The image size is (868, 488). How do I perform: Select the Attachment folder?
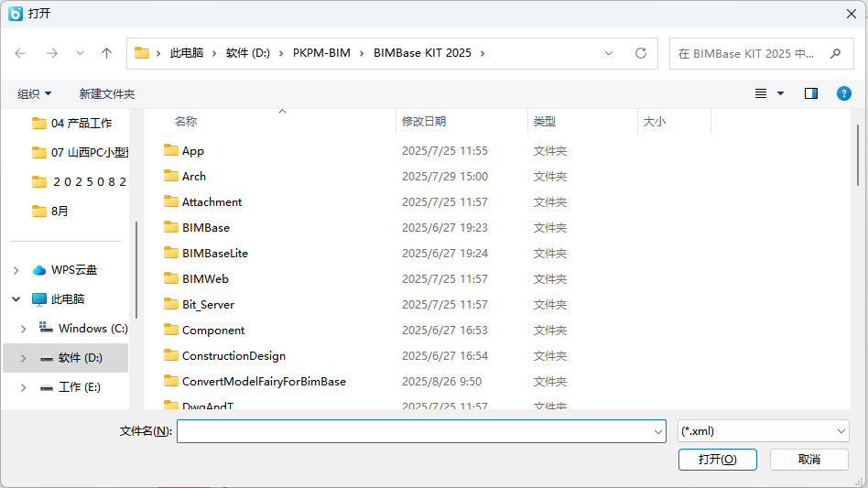(x=212, y=202)
